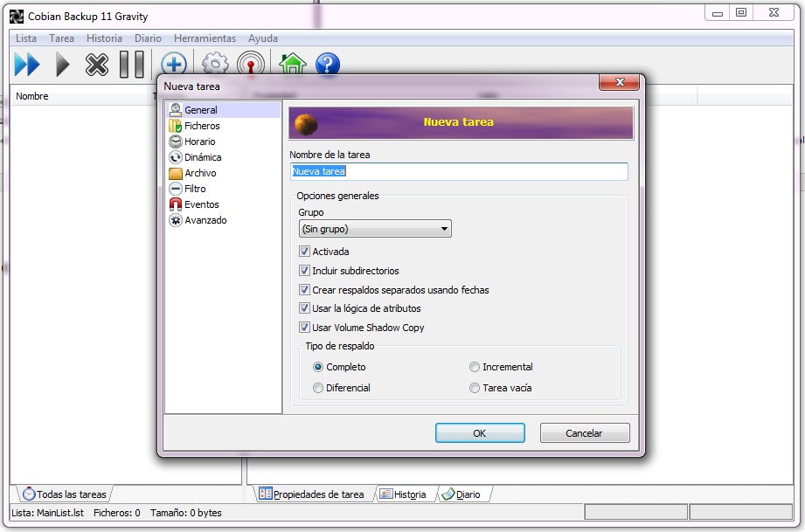Click the remote client antenna icon
805x532 pixels.
[x=251, y=65]
